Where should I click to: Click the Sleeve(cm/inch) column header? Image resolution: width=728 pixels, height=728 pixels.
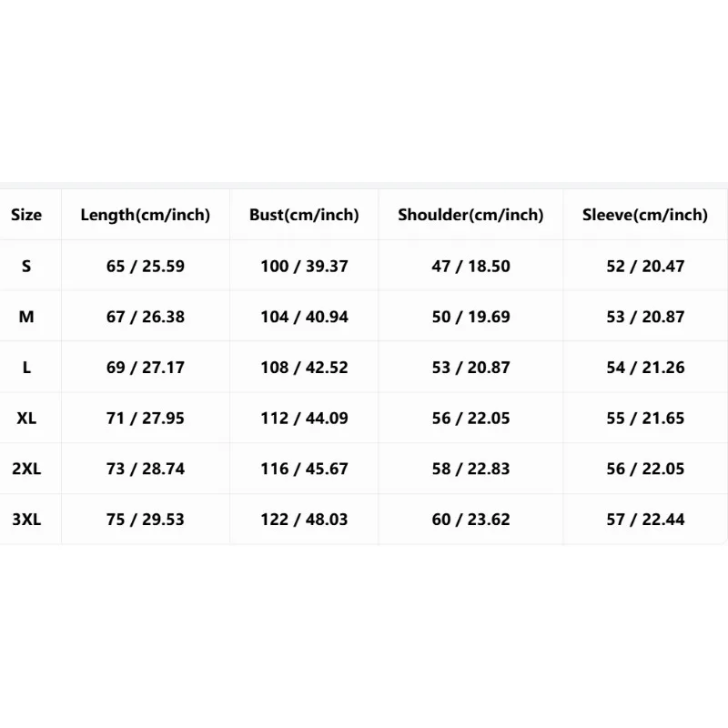pyautogui.click(x=645, y=215)
